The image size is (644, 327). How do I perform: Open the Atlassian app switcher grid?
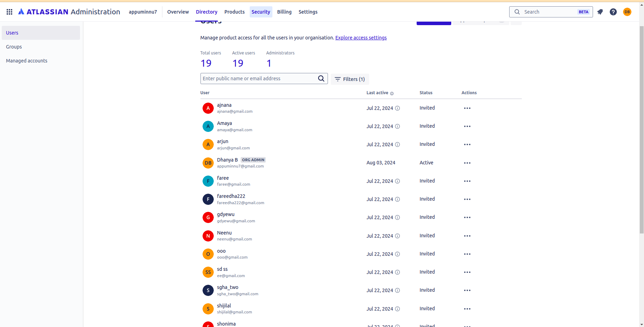(x=9, y=12)
